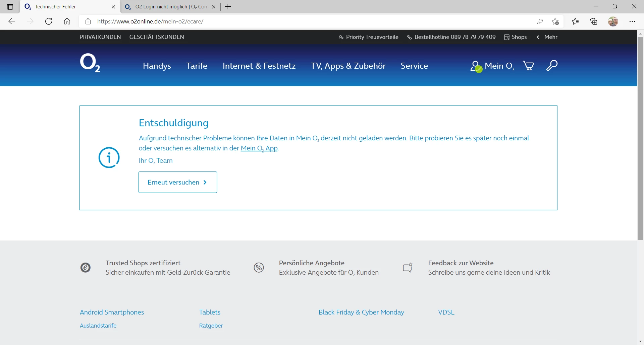The height and width of the screenshot is (345, 644).
Task: Open the Service navigation menu
Action: tap(414, 66)
